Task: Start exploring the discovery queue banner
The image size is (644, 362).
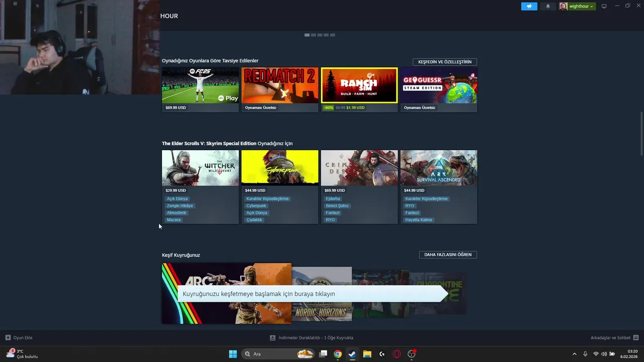Action: coord(312,294)
